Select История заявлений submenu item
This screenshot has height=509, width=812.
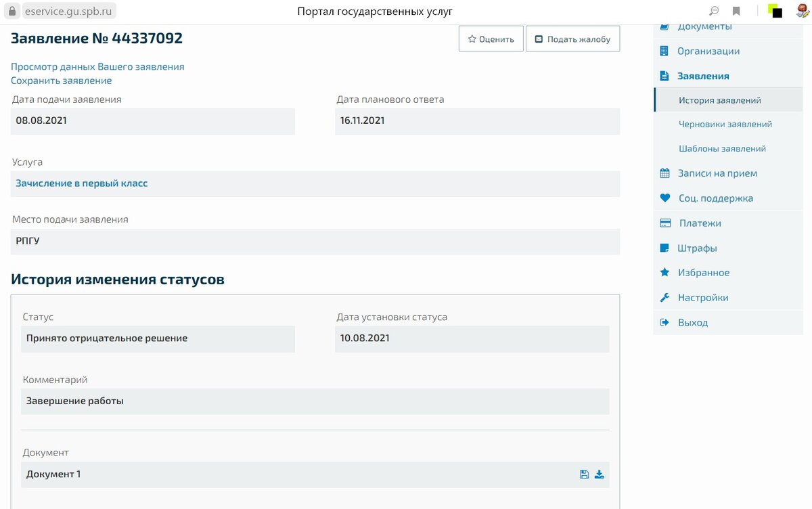pos(720,100)
